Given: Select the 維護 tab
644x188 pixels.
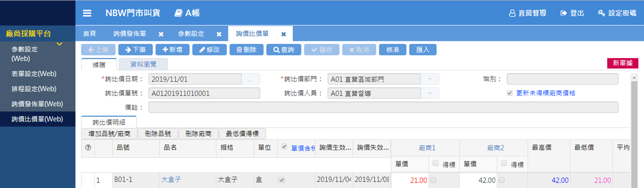Looking at the screenshot, I should (x=99, y=65).
